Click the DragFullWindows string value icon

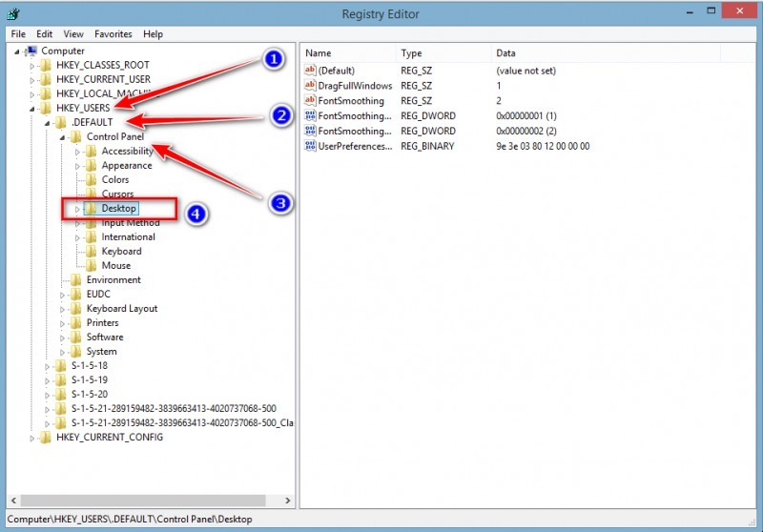coord(310,85)
